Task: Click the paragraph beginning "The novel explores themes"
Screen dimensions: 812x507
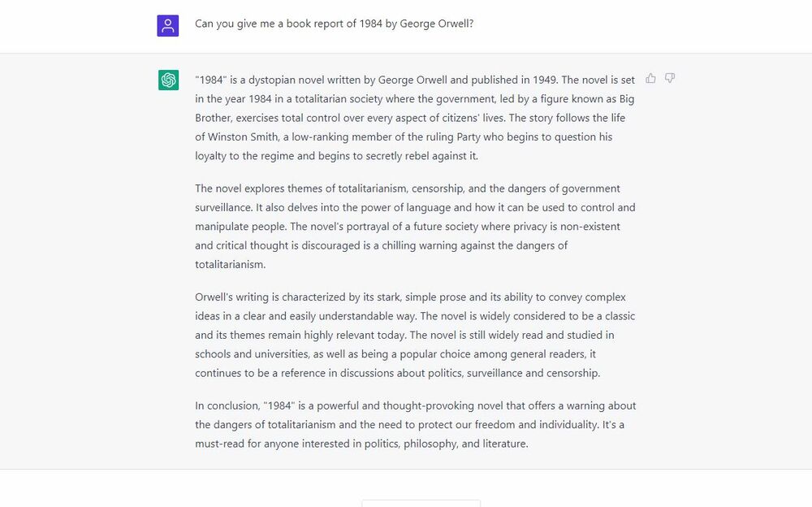Action: coord(414,226)
